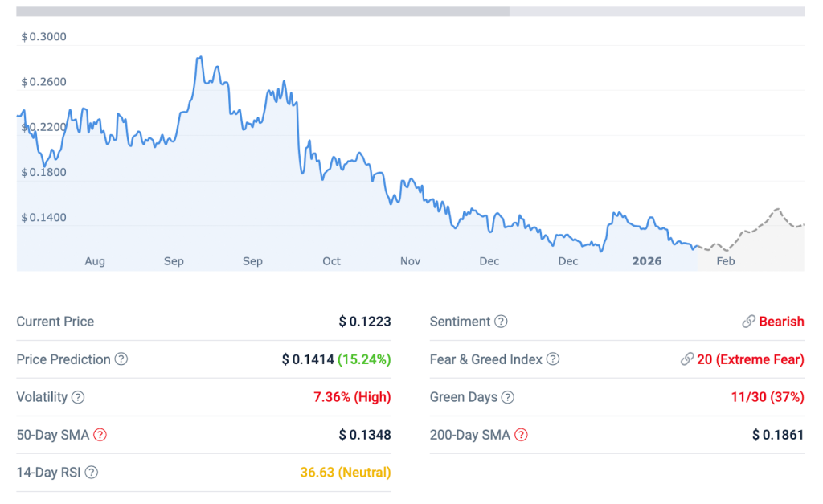Open the Volatility help icon
The width and height of the screenshot is (823, 504).
[79, 397]
